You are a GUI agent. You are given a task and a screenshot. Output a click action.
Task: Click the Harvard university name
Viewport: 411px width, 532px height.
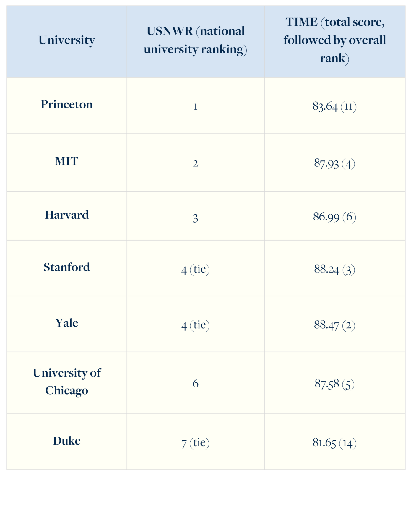(67, 215)
